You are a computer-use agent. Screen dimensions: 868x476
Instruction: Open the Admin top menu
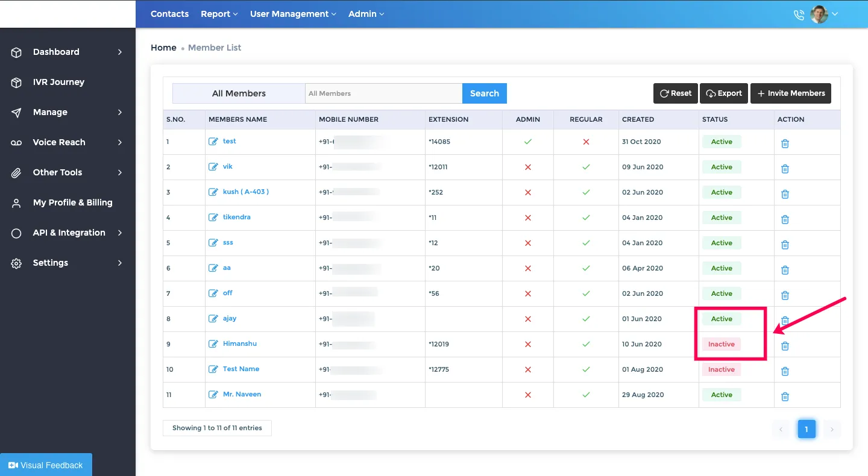[366, 14]
